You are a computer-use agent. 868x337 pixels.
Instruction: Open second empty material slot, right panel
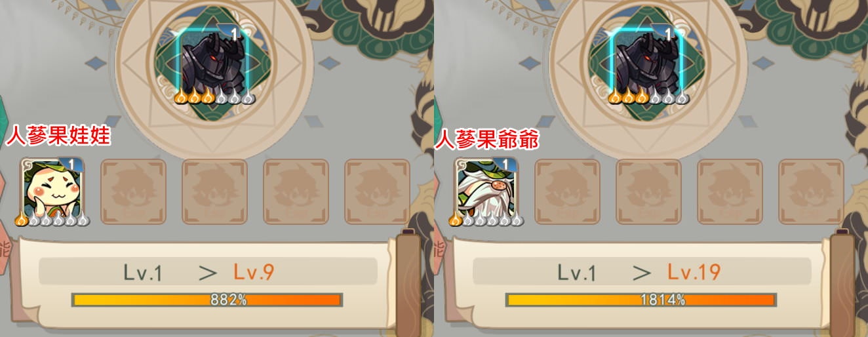567,191
